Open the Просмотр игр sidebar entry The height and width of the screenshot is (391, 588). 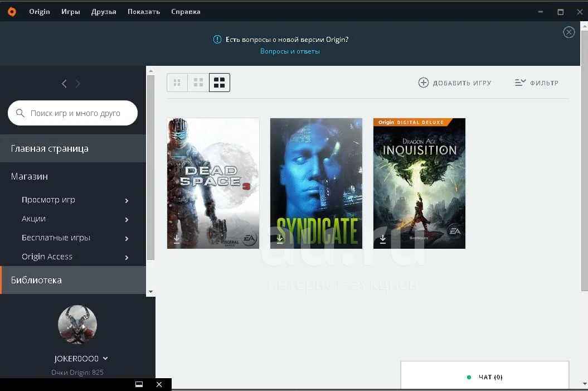coord(48,200)
